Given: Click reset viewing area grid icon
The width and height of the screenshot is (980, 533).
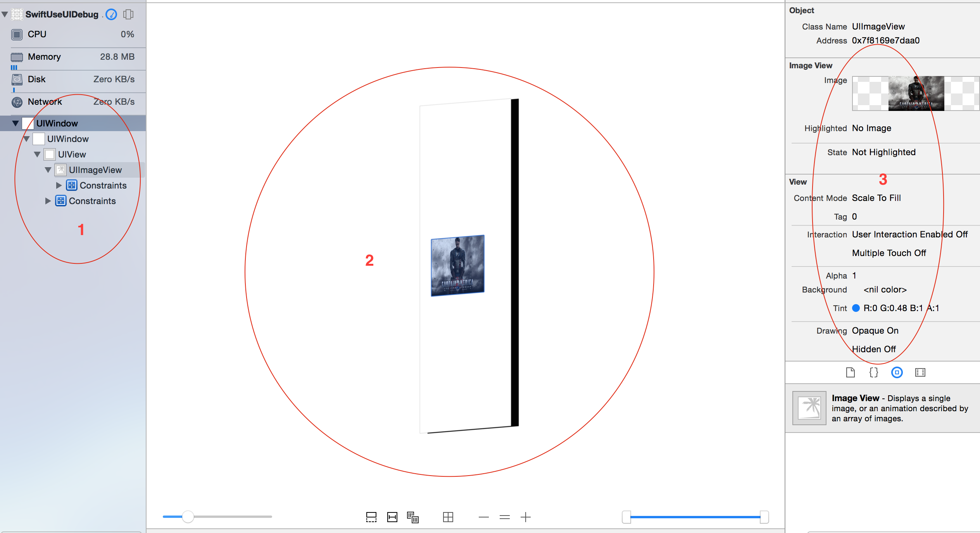Looking at the screenshot, I should point(448,517).
